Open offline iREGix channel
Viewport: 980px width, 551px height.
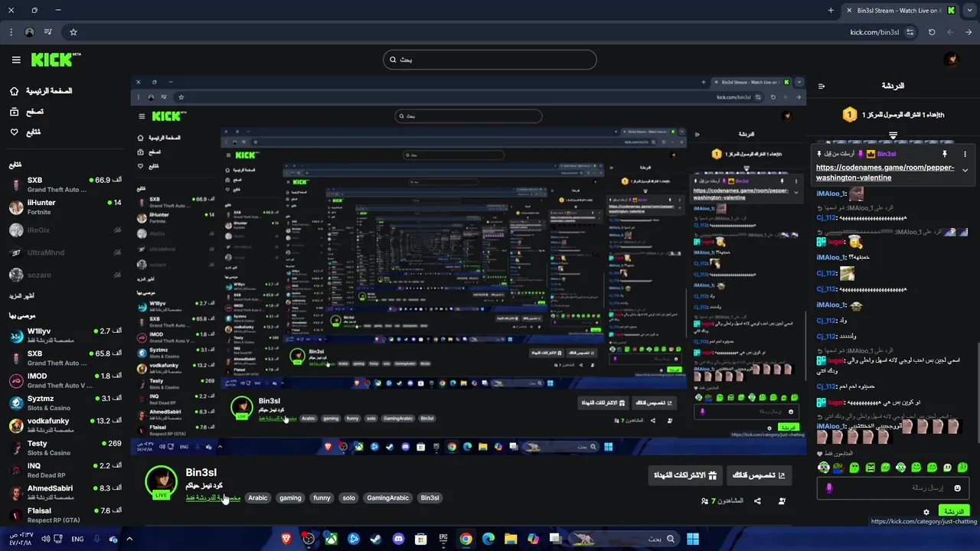tap(65, 230)
